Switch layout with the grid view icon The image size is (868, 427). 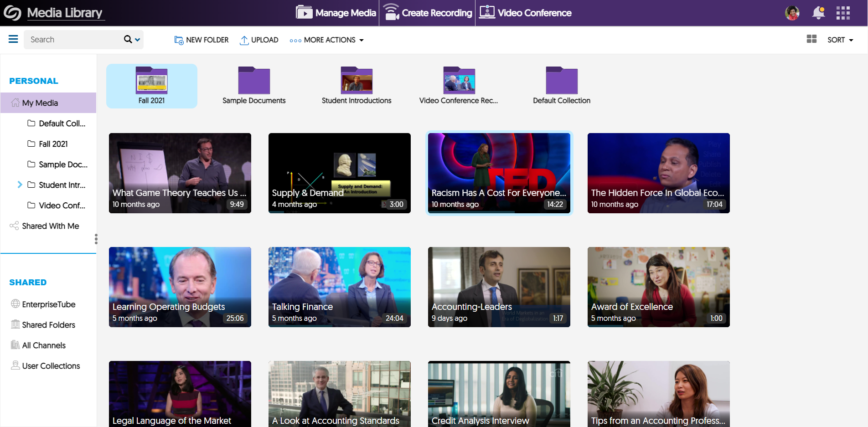811,39
